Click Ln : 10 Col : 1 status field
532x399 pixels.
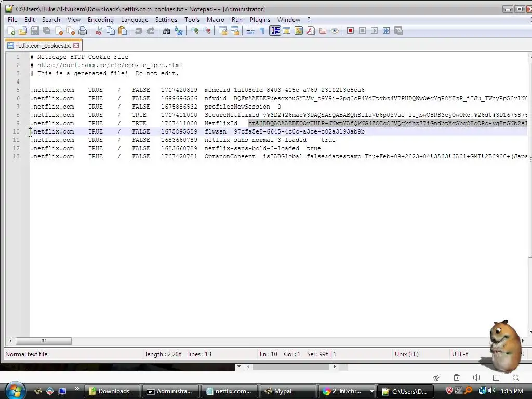pos(280,354)
